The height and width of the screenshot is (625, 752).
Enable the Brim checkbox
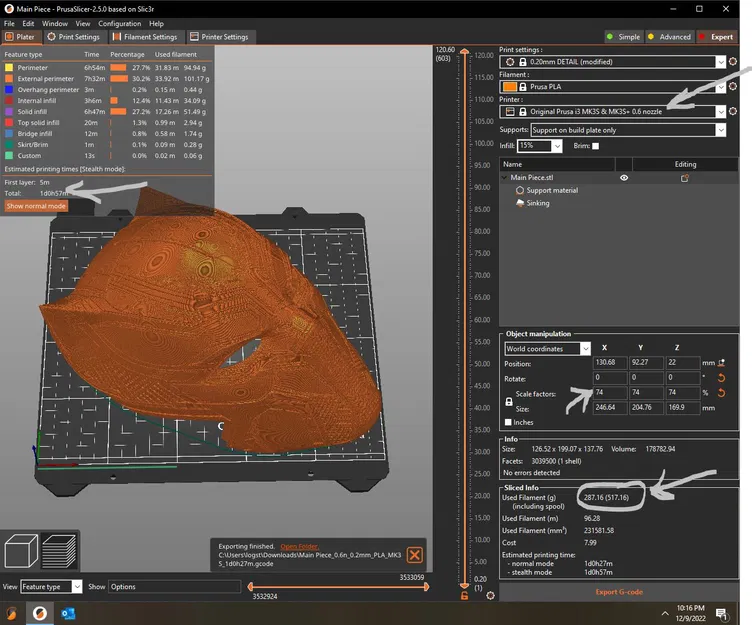(596, 146)
